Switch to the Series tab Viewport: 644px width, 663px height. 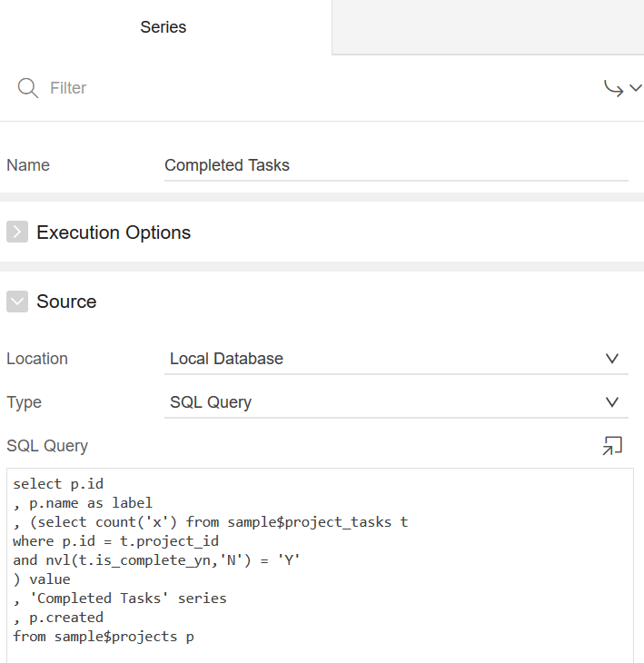pyautogui.click(x=163, y=27)
